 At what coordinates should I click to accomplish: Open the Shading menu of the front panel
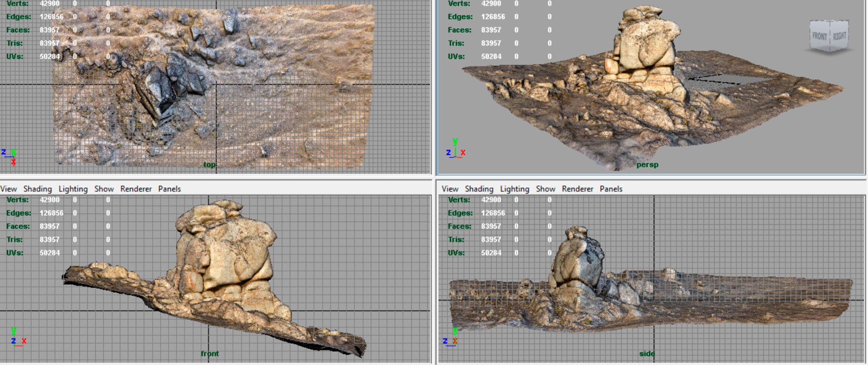click(38, 189)
